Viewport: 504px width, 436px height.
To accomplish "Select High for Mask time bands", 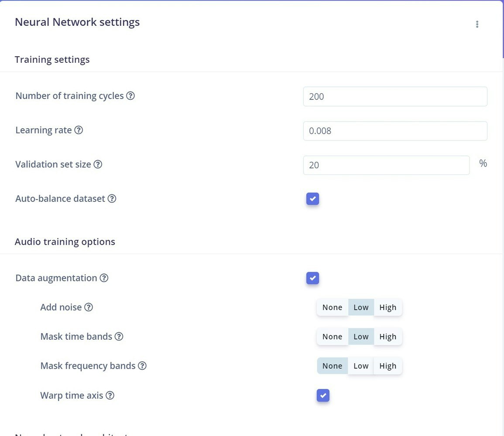I will pos(387,337).
